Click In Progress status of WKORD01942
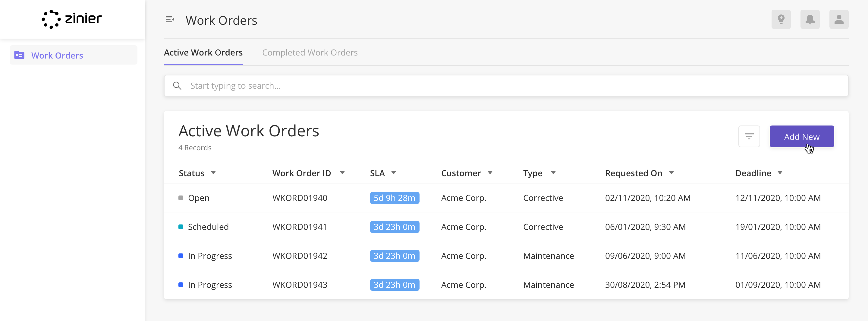868x321 pixels. click(210, 256)
